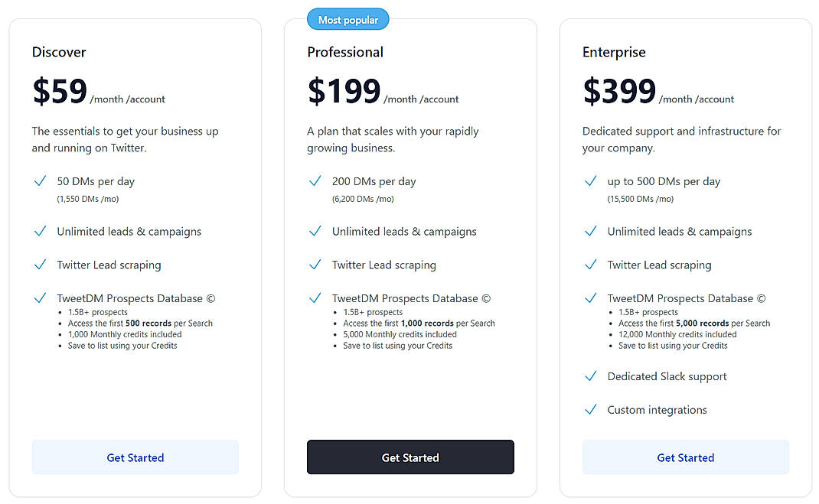
Task: Click the $399 price label
Action: (618, 91)
